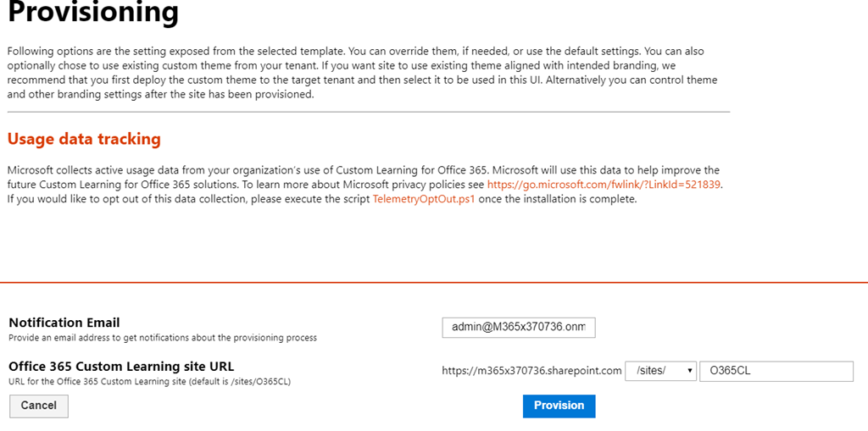Expand the /sites/ managed path dropdown

(x=660, y=371)
